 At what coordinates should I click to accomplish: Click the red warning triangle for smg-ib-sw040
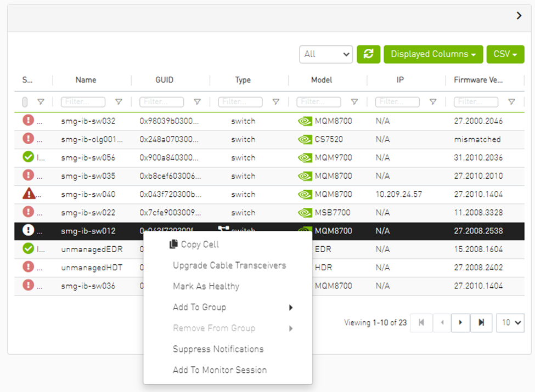[x=29, y=194]
